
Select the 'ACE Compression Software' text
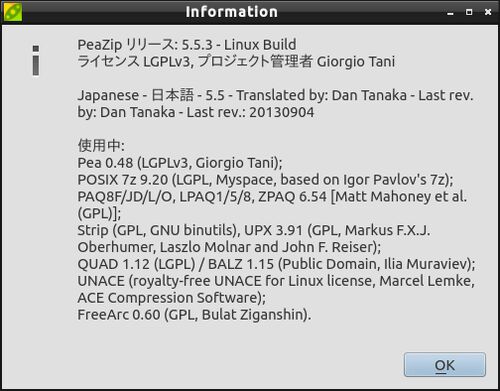tap(168, 298)
